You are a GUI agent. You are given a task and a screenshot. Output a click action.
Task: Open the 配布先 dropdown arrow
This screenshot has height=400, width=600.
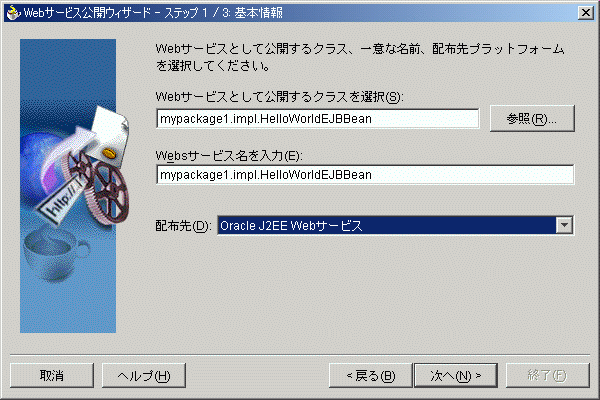coord(564,225)
